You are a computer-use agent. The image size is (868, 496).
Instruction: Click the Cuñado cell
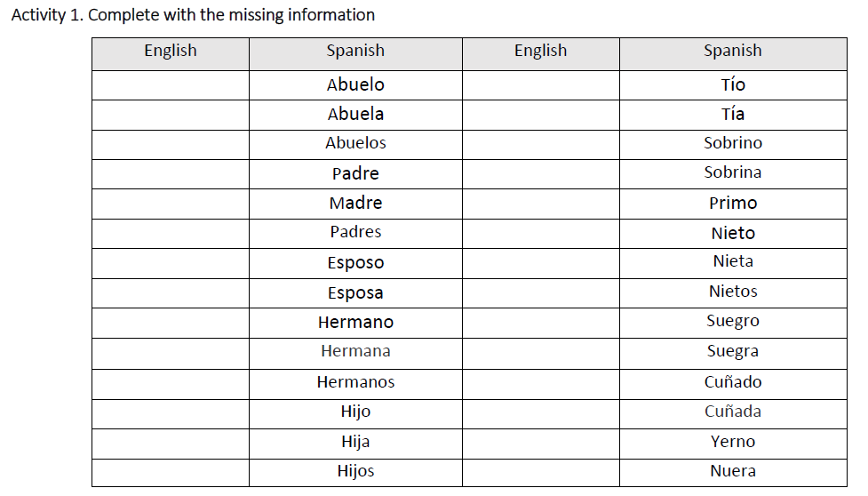pyautogui.click(x=733, y=383)
